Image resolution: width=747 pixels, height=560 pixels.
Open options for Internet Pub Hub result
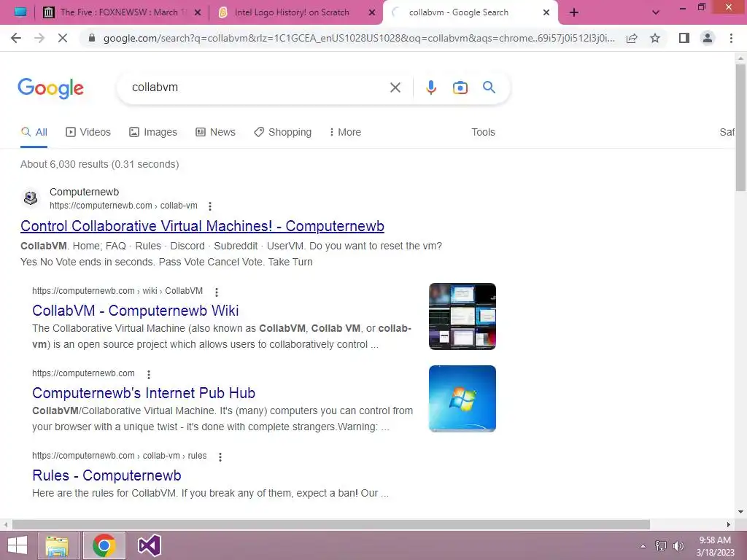(x=149, y=374)
